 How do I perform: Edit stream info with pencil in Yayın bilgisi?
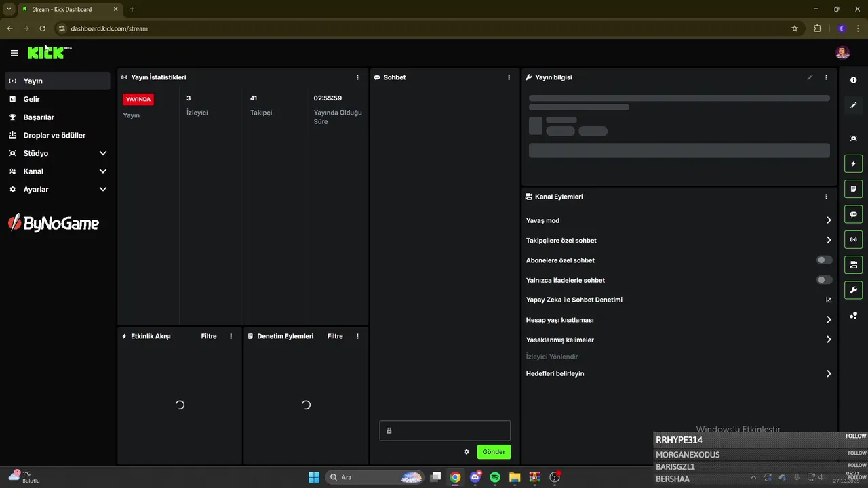point(810,77)
